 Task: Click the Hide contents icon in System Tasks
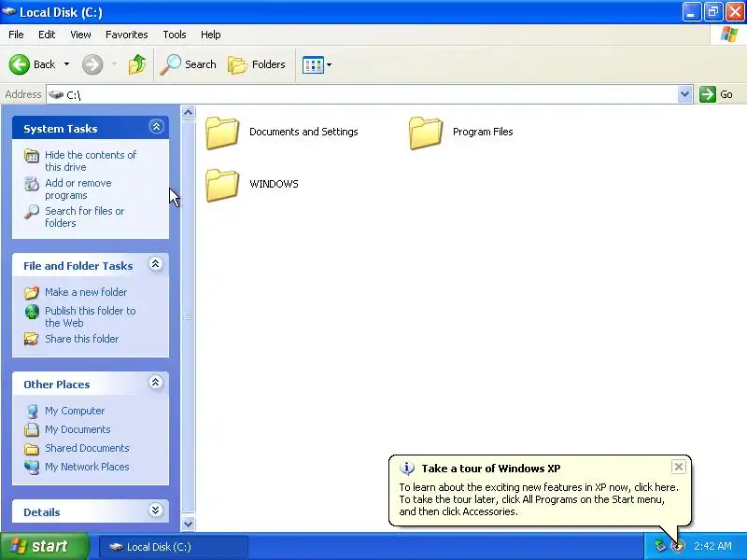[32, 156]
